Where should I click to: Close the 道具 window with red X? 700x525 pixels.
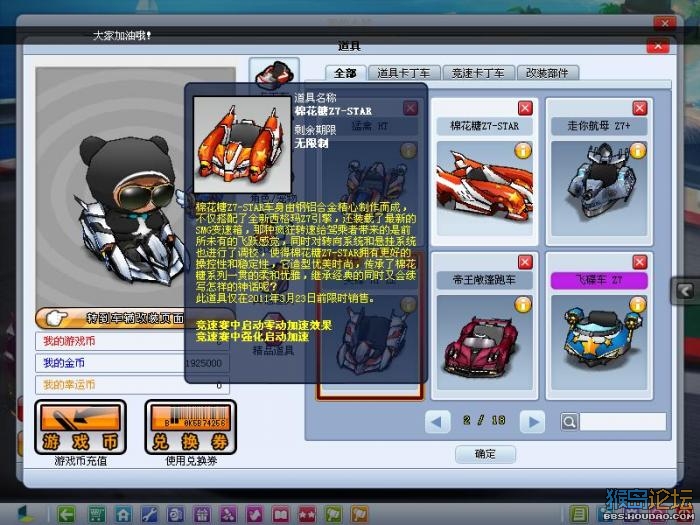(658, 46)
